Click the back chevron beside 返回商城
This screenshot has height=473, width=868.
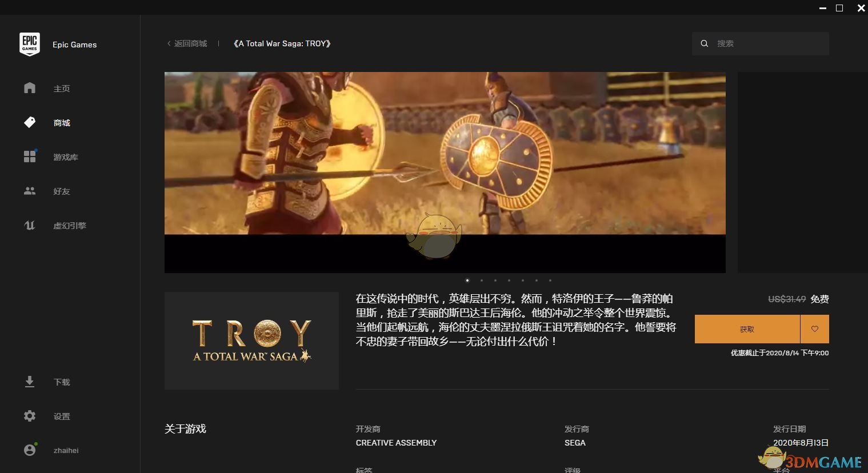(x=169, y=43)
